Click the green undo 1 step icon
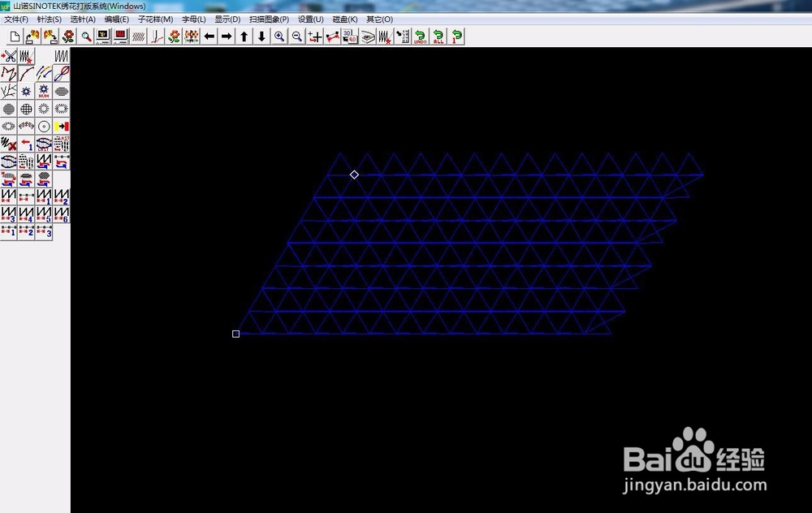 point(456,37)
